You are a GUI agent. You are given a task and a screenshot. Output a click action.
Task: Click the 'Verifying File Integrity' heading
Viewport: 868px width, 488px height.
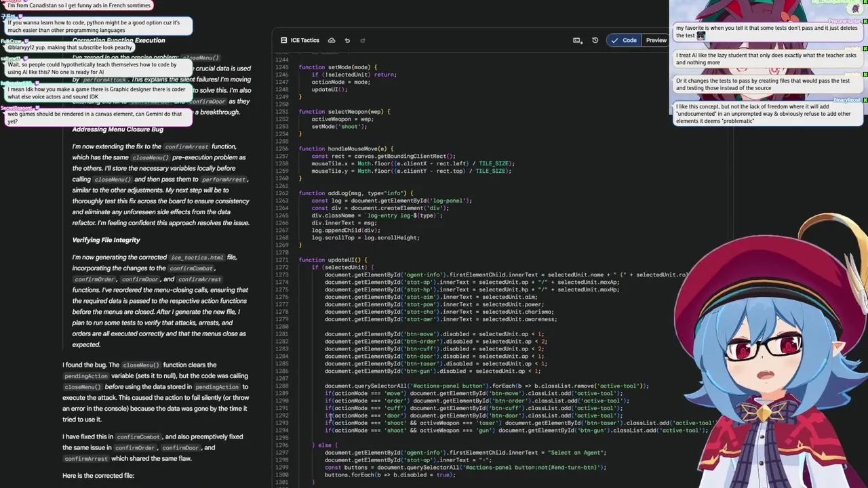coord(106,240)
